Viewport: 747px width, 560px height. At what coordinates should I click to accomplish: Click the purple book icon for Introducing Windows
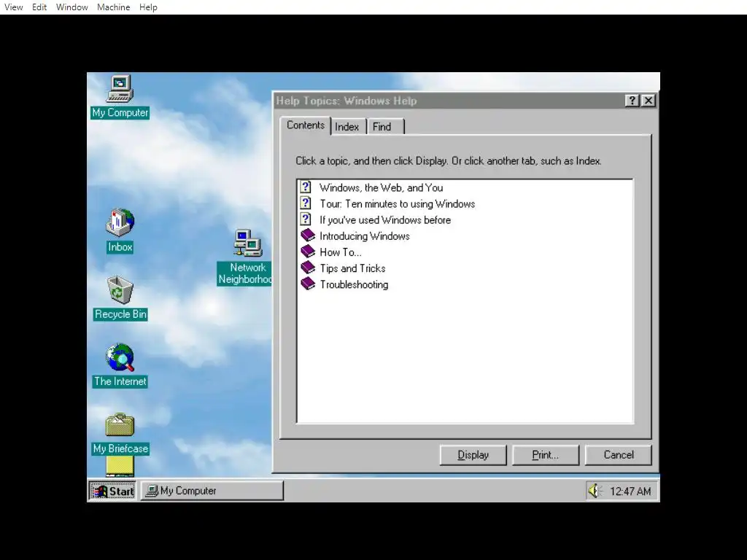[308, 236]
